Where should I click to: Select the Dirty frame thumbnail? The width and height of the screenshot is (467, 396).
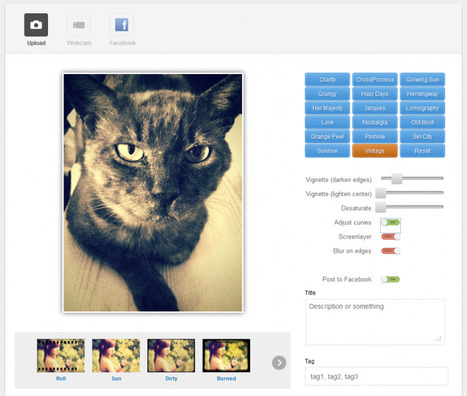point(171,356)
